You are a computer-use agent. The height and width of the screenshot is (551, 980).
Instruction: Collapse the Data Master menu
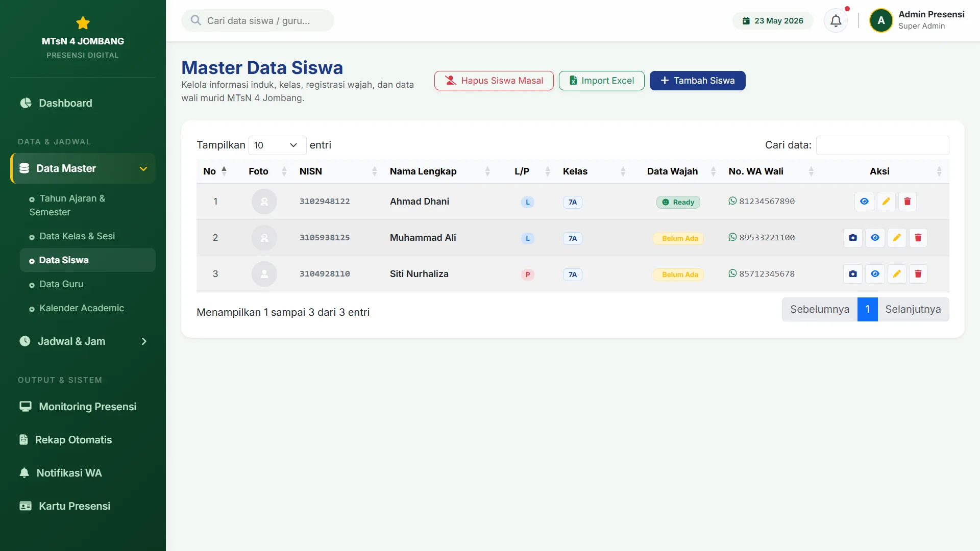point(83,168)
